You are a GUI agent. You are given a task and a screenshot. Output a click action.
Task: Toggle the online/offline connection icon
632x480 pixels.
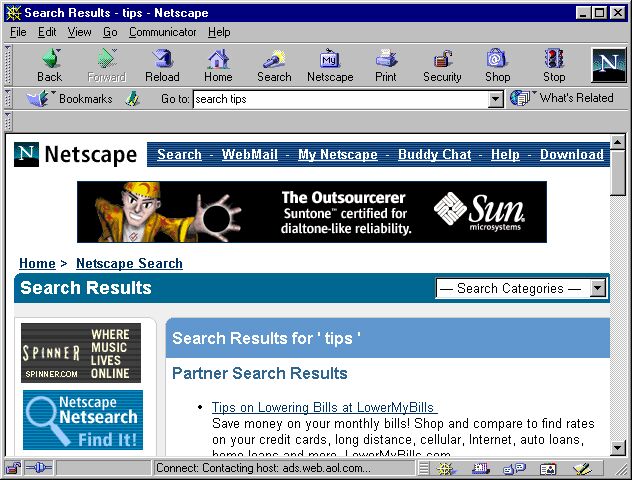(38, 468)
